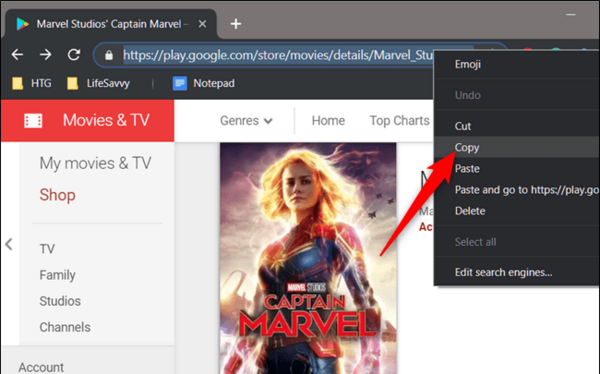Open the Notepad bookmark
The width and height of the screenshot is (600, 374).
pyautogui.click(x=204, y=83)
